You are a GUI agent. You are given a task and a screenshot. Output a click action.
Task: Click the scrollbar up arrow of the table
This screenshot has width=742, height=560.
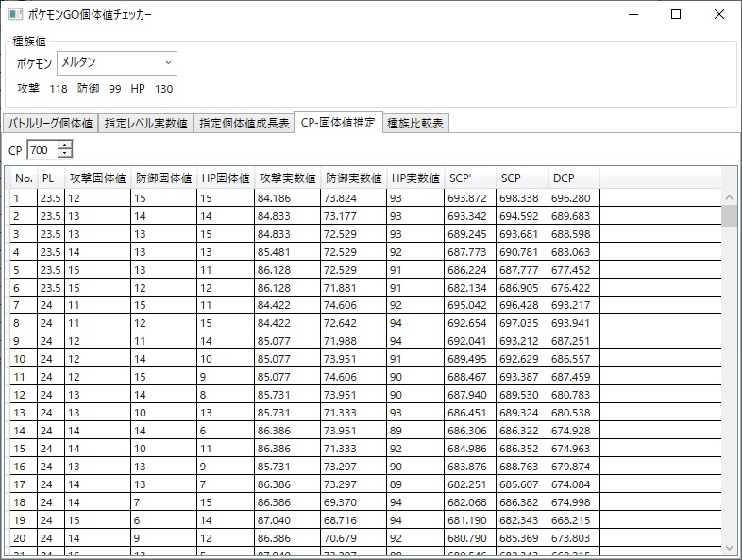pos(729,197)
